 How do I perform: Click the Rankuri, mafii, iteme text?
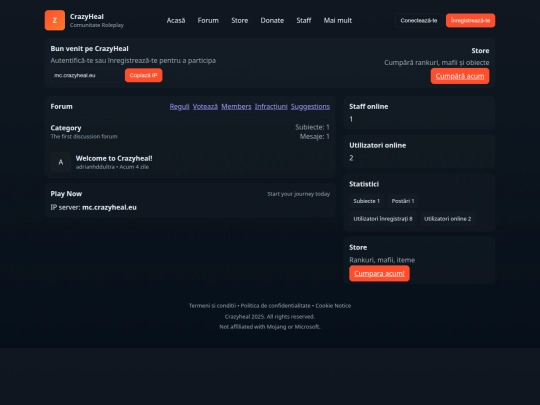pos(382,260)
